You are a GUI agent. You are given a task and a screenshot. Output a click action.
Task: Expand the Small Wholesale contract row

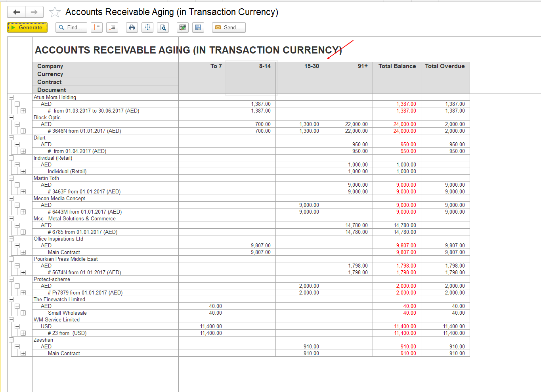tap(23, 313)
